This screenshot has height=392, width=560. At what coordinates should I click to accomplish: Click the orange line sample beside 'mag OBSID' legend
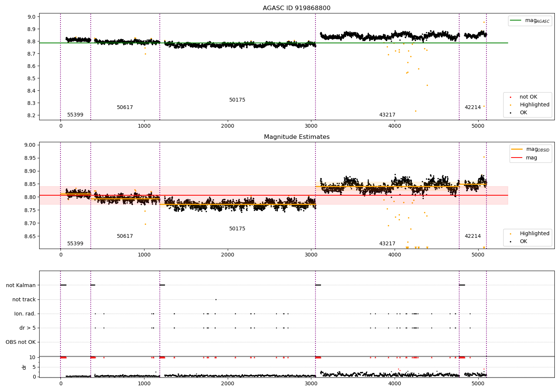(x=516, y=149)
